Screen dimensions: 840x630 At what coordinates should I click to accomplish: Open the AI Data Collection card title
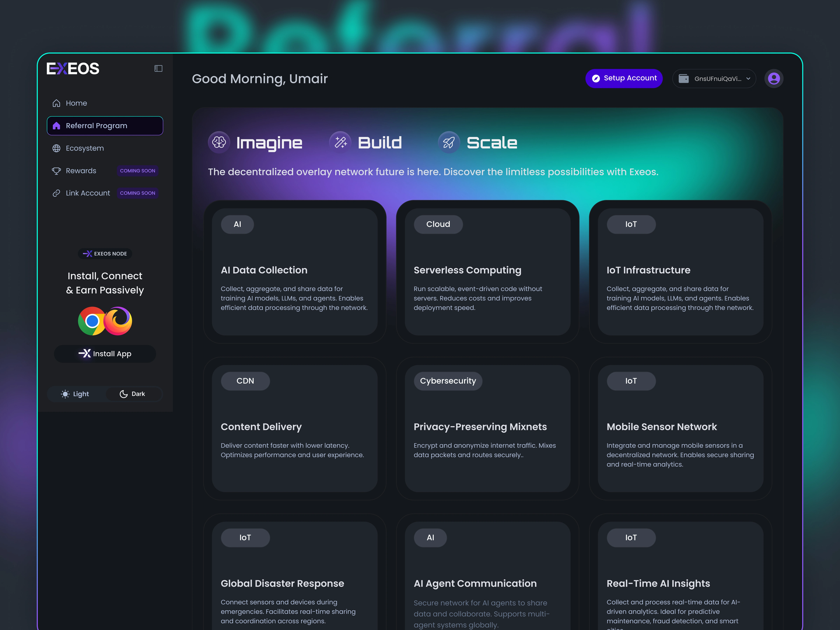point(264,270)
